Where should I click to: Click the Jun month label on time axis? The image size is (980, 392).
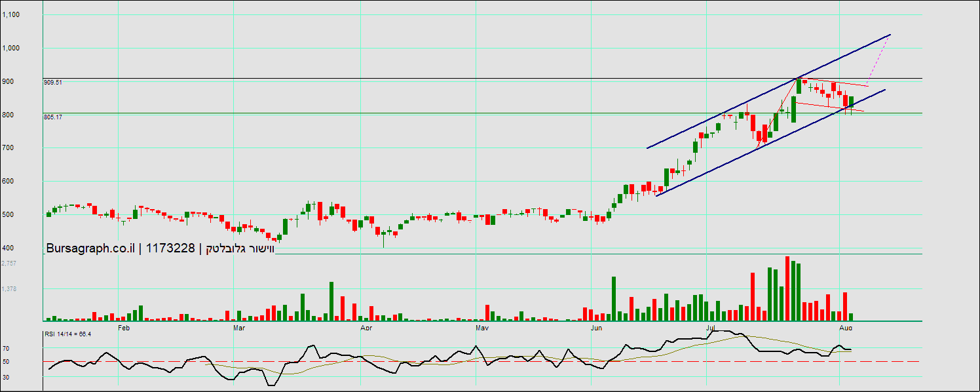(x=596, y=326)
